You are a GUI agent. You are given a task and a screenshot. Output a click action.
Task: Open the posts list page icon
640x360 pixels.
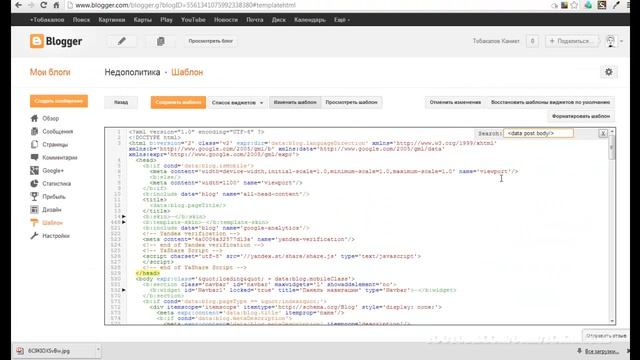coord(161,41)
